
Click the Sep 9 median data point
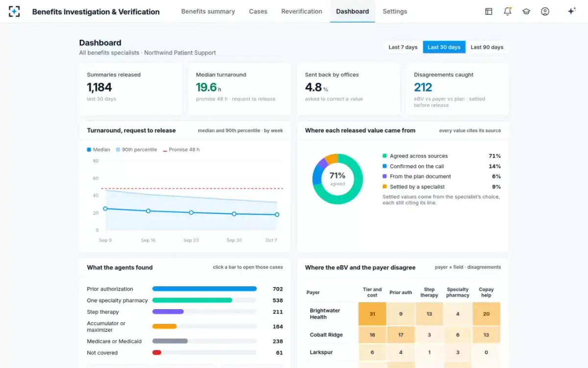[x=105, y=209]
